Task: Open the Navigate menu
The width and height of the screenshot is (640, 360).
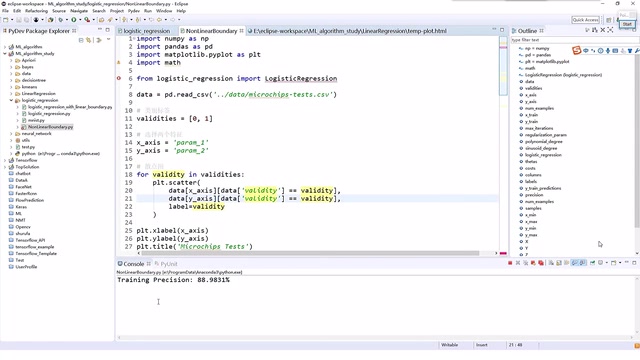Action: click(79, 11)
